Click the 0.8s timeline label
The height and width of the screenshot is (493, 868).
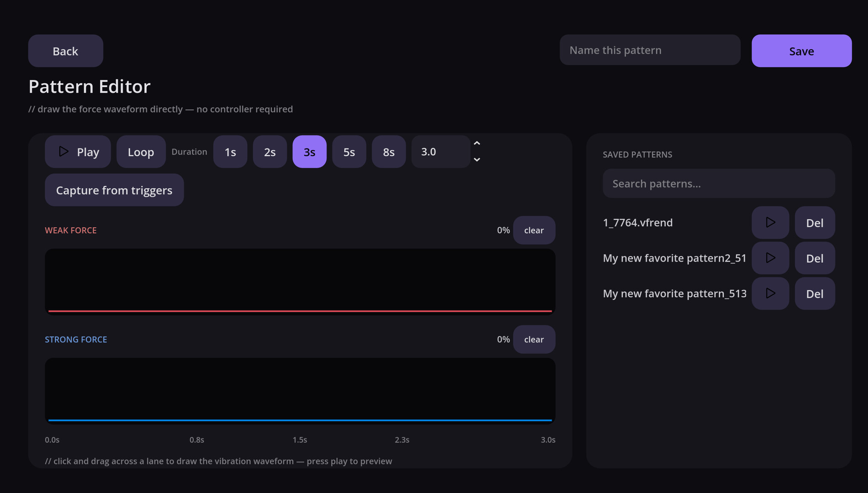click(x=197, y=440)
